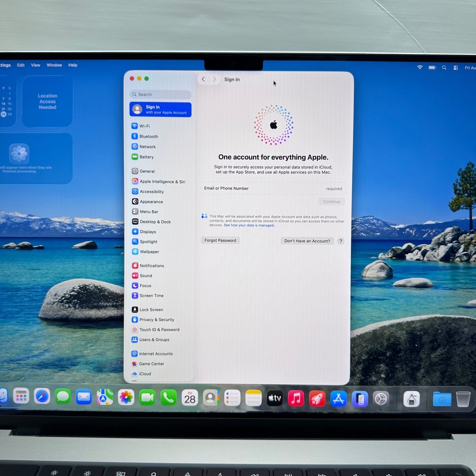Open the Edit menu in the menu bar
The height and width of the screenshot is (476, 476).
click(21, 65)
